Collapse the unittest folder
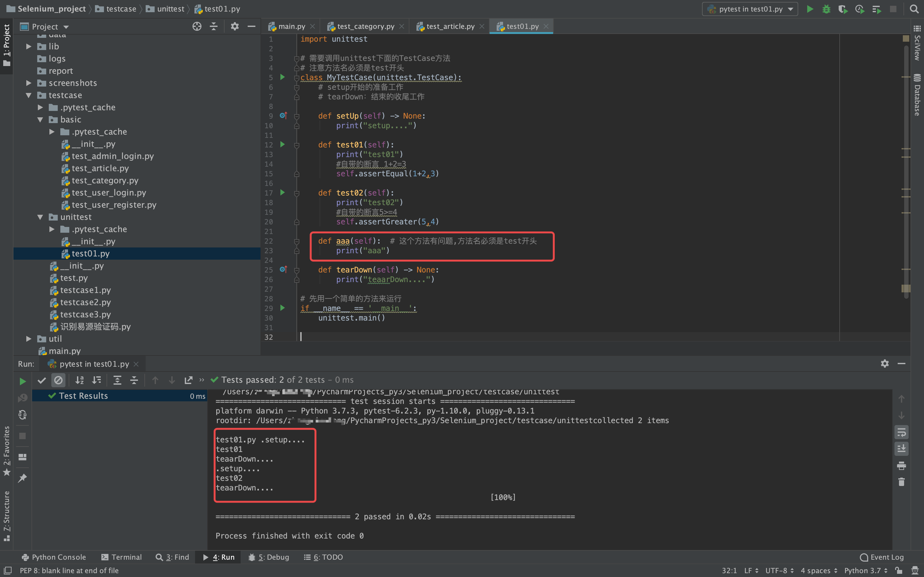This screenshot has width=924, height=577. tap(41, 217)
